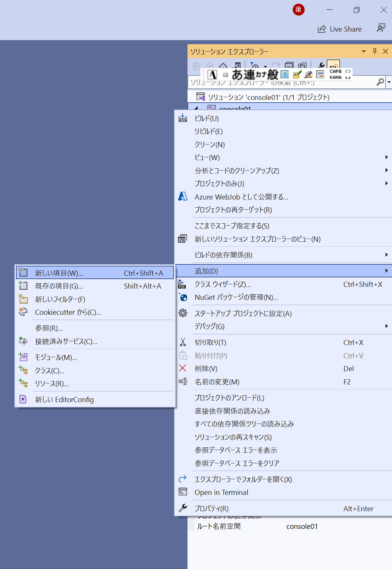Click the Open in Terminal icon

click(183, 492)
